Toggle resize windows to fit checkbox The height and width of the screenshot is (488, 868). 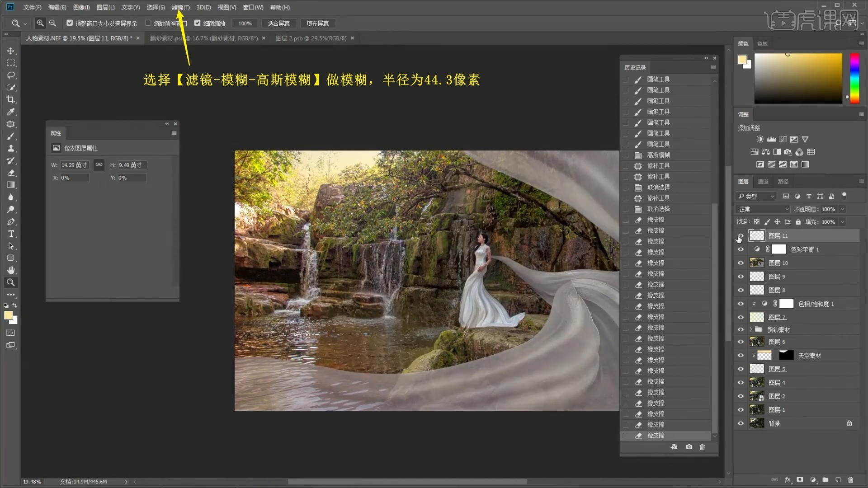(70, 23)
